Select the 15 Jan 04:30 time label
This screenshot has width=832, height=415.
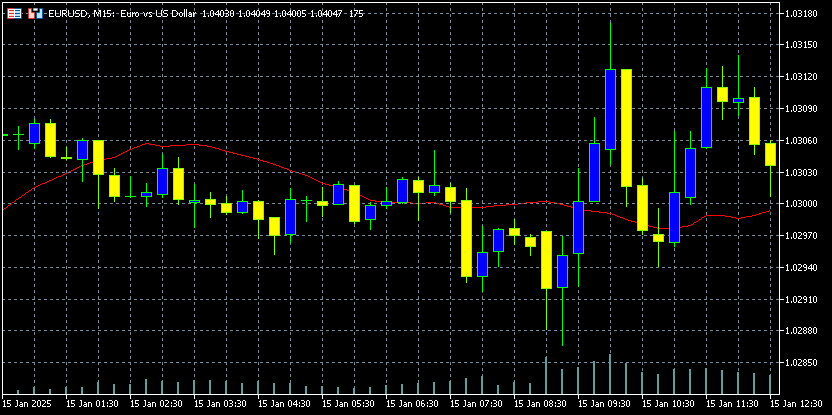285,404
